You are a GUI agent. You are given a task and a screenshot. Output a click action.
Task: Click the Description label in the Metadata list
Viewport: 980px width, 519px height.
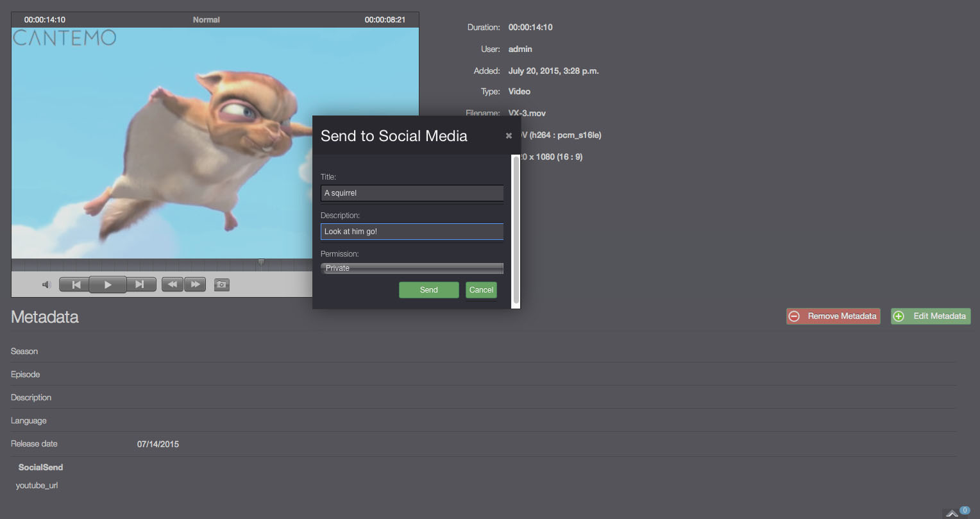point(31,398)
